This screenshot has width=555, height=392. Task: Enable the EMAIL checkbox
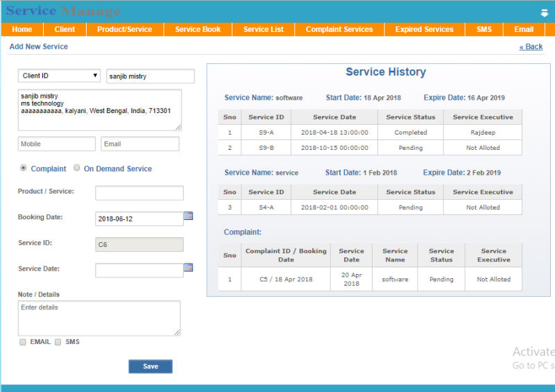click(x=23, y=342)
